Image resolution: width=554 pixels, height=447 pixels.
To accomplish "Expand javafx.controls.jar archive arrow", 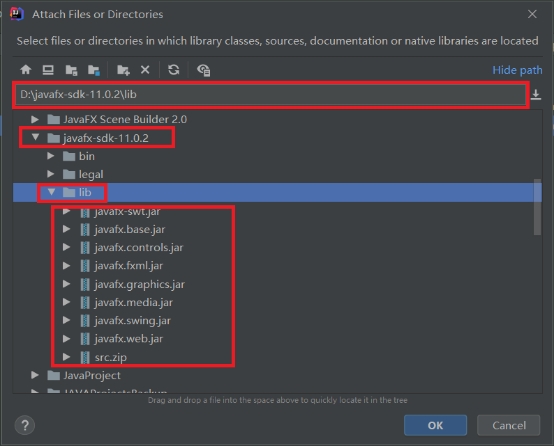I will (66, 247).
